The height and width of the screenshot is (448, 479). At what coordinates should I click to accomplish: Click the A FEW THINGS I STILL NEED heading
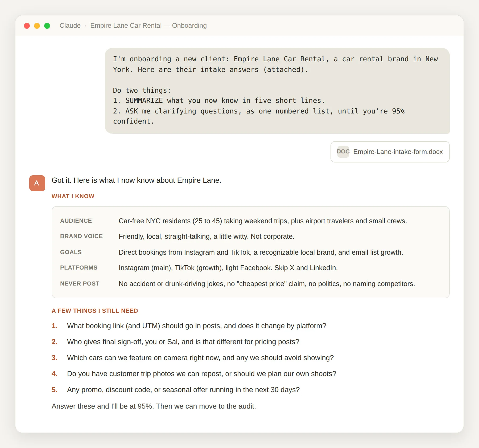(95, 311)
